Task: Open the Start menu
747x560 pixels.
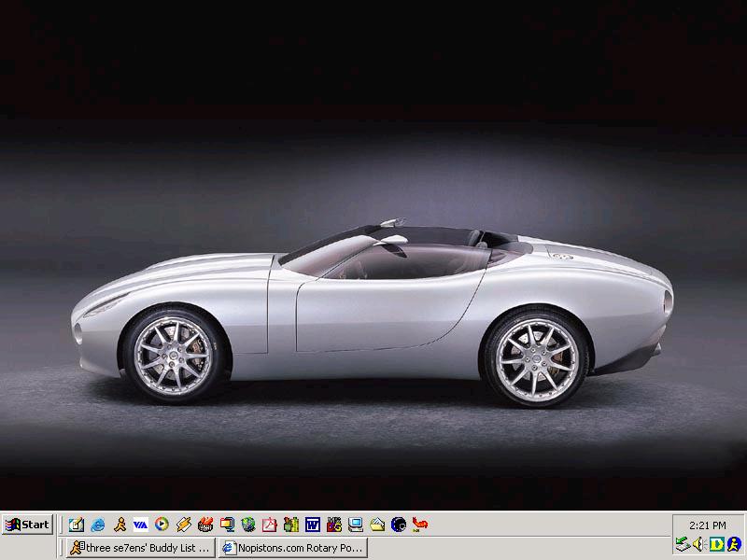Action: coord(27,525)
